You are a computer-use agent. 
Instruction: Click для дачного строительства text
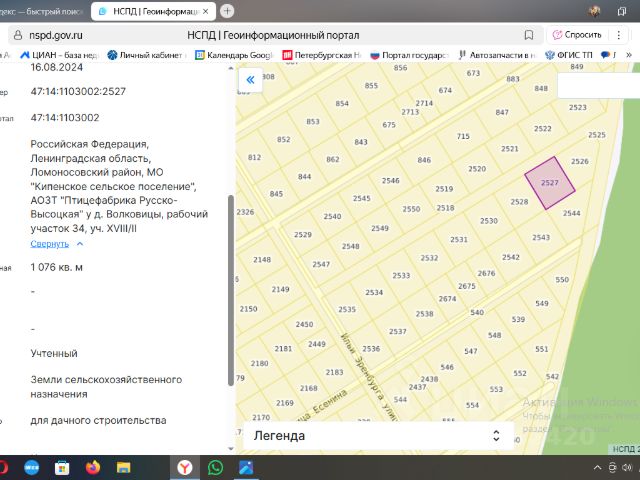coord(98,420)
